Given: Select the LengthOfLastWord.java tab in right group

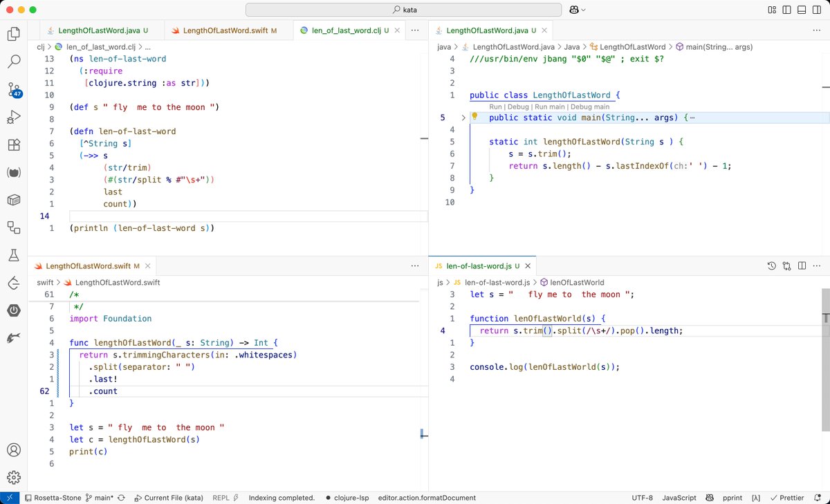Looking at the screenshot, I should pos(487,31).
